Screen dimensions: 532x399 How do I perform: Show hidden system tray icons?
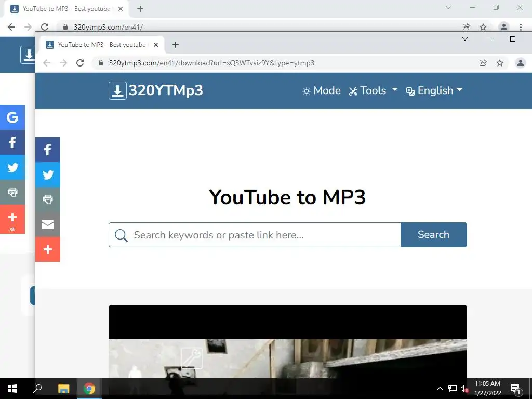coord(440,389)
